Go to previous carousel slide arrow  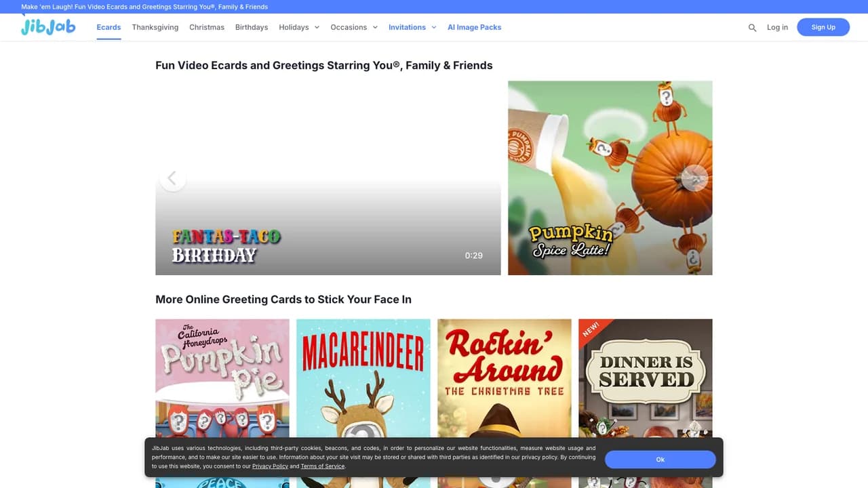(172, 178)
